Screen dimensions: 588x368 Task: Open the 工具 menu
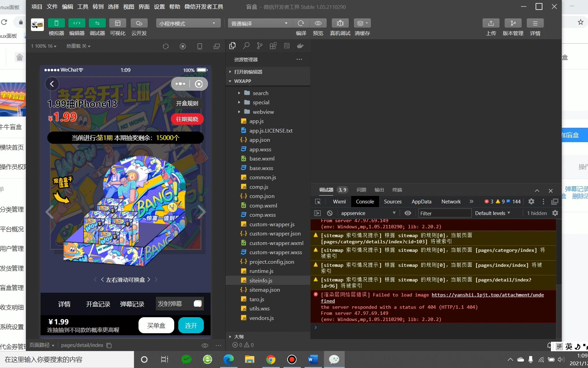pos(83,6)
